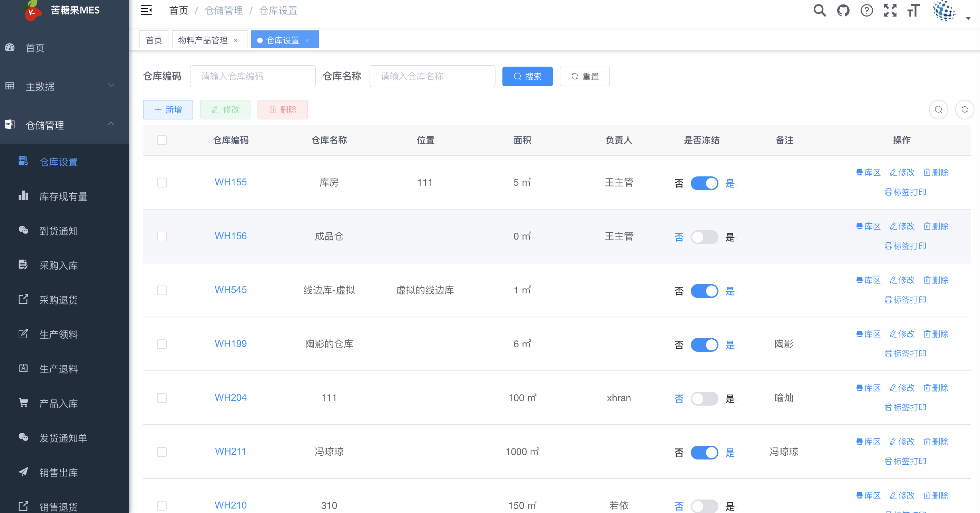This screenshot has height=513, width=980.
Task: Click the 采购入库 document icon
Action: [23, 265]
